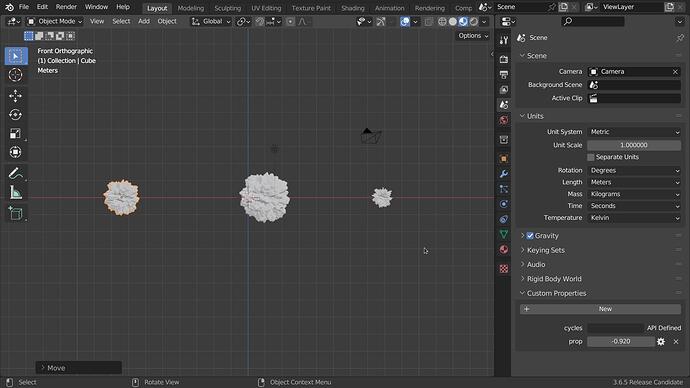
Task: Toggle the Gravity checkbox
Action: coord(530,236)
